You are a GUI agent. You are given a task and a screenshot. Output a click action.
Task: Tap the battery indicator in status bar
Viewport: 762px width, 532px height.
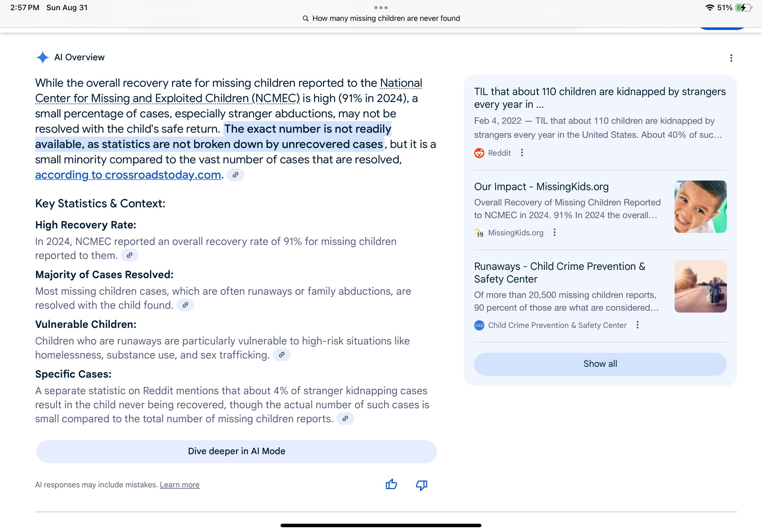point(744,8)
